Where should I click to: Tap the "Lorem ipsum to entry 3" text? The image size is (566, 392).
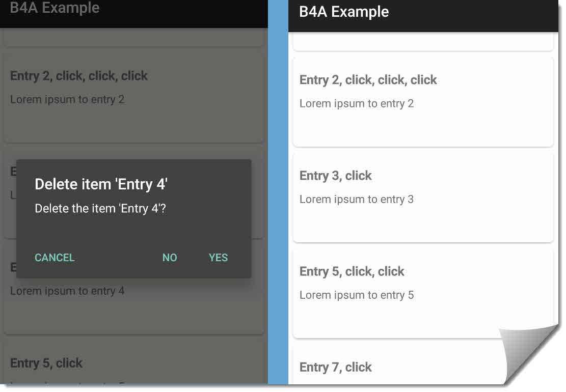coord(356,200)
